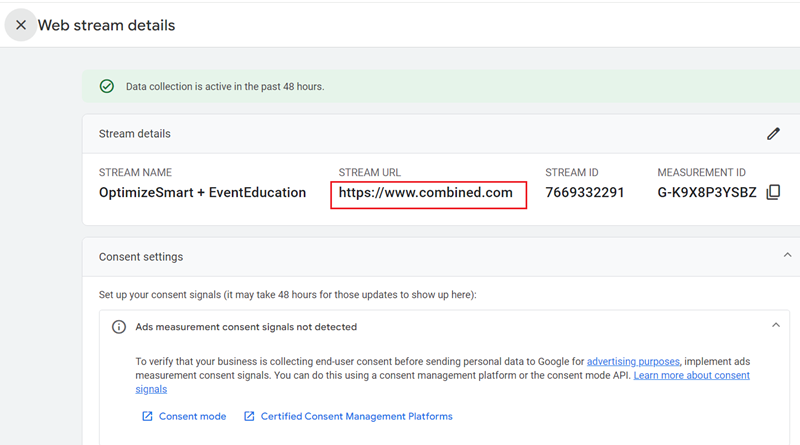Select measurement ID G-K9X8P3YSBZ text
This screenshot has height=445, width=800.
tap(707, 192)
